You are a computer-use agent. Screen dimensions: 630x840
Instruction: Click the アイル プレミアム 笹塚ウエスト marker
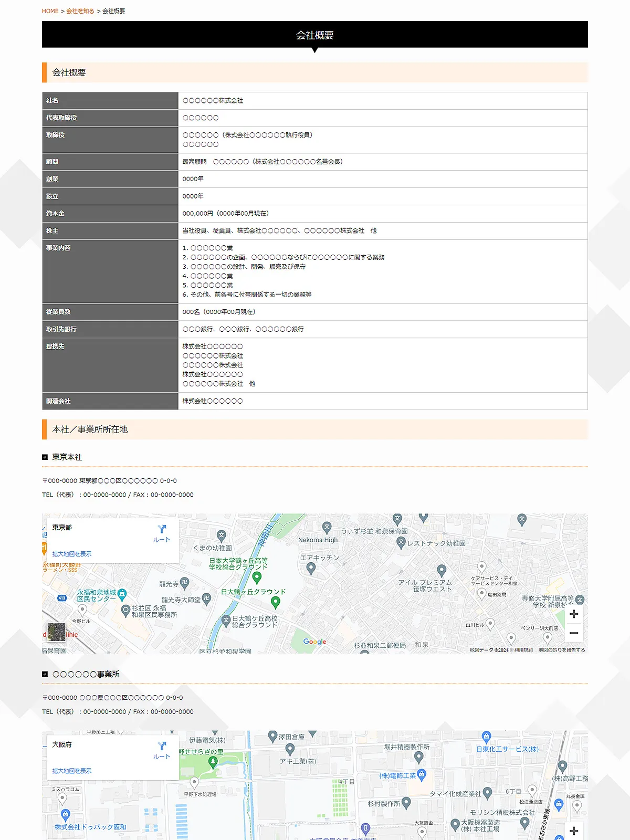[442, 570]
